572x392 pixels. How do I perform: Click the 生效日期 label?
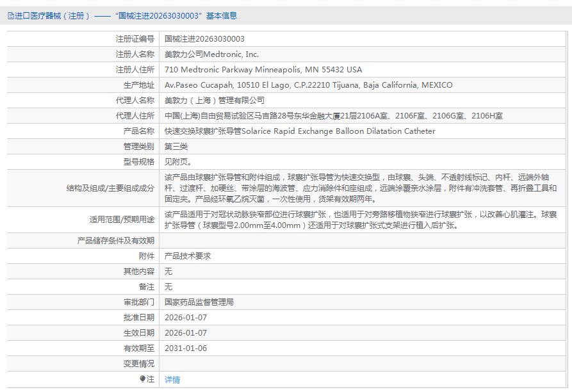click(x=138, y=333)
